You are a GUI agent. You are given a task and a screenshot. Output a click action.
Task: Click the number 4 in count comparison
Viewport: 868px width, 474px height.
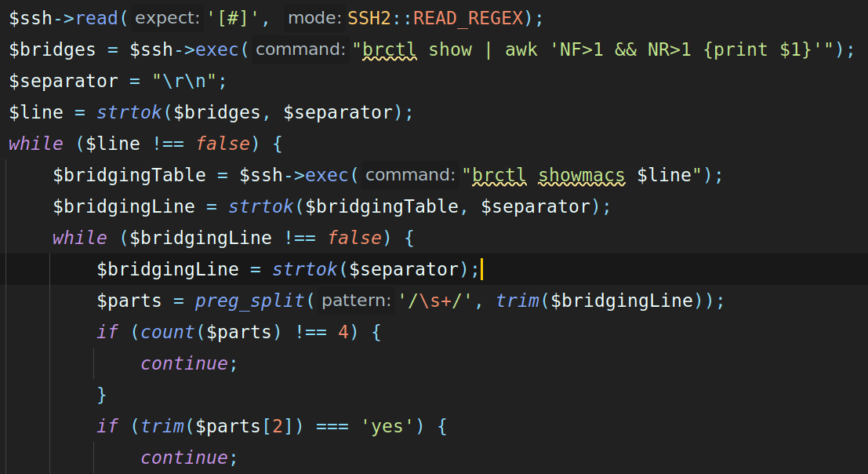pyautogui.click(x=343, y=332)
